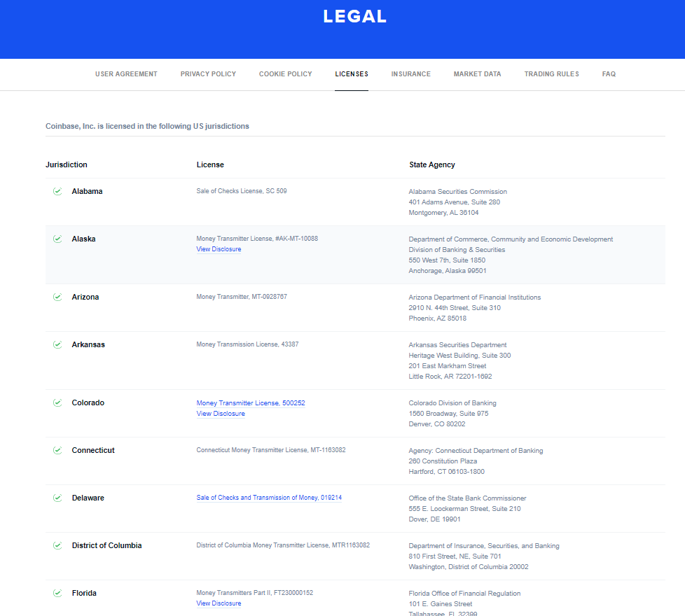
Task: Follow the Delaware Sale of Checks license link
Action: pyautogui.click(x=269, y=498)
